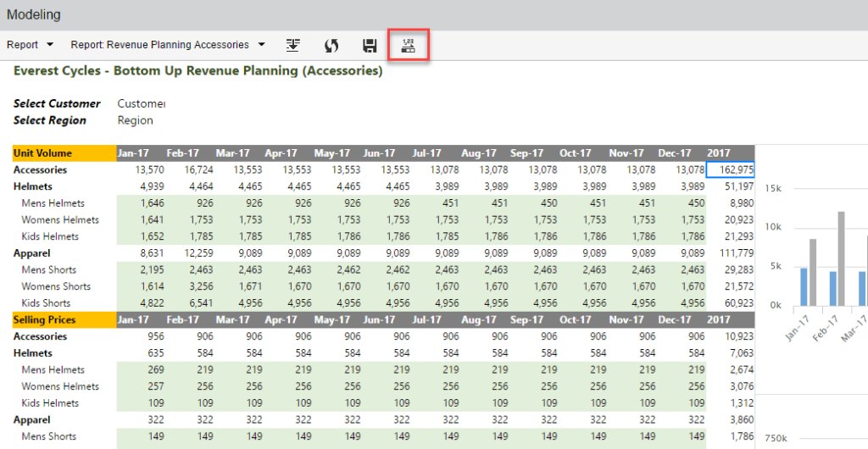This screenshot has height=449, width=868.
Task: Click Mens Helmets row label under Selling Prices
Action: 53,369
